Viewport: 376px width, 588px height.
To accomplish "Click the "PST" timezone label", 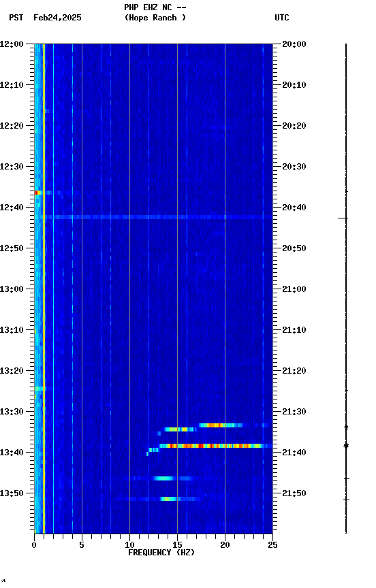I will coord(16,18).
